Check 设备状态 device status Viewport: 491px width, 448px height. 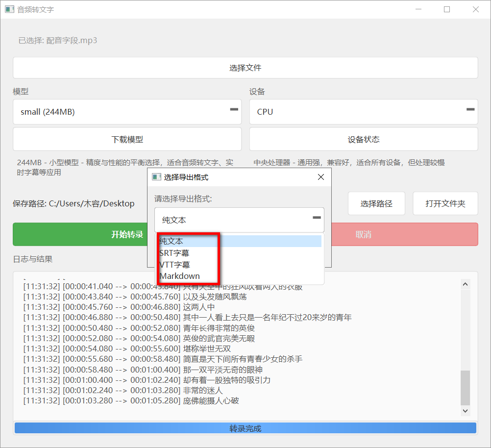tap(363, 139)
